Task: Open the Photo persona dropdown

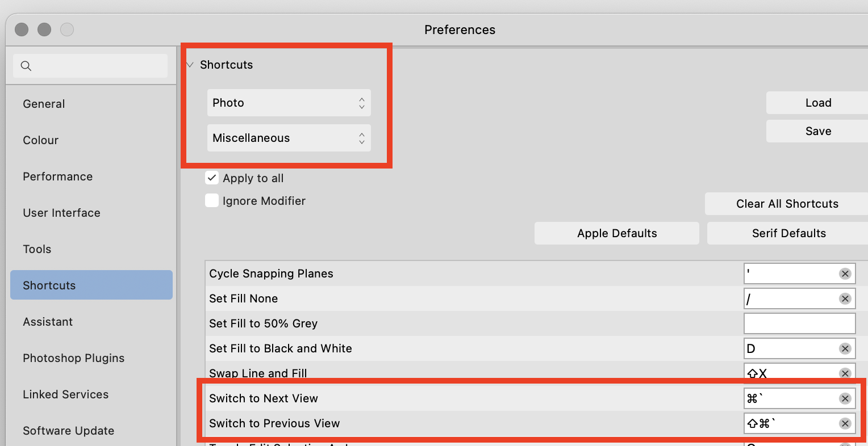Action: [289, 103]
